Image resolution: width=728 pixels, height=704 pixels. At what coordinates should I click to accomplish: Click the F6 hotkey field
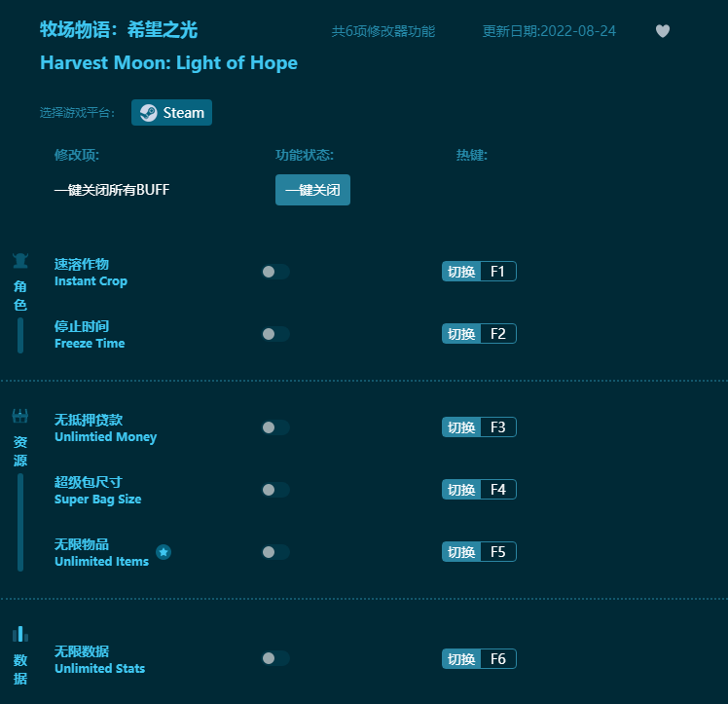(x=498, y=658)
